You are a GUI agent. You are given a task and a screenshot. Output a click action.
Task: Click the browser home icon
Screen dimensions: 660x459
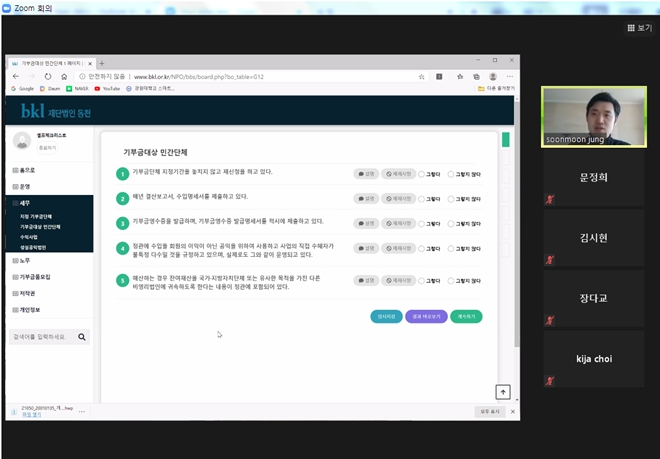coord(64,76)
